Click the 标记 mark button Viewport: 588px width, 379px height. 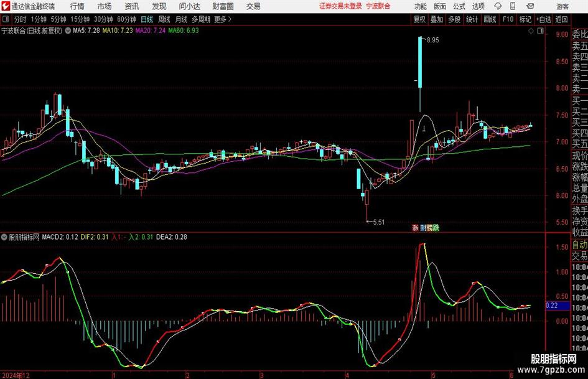coord(525,19)
